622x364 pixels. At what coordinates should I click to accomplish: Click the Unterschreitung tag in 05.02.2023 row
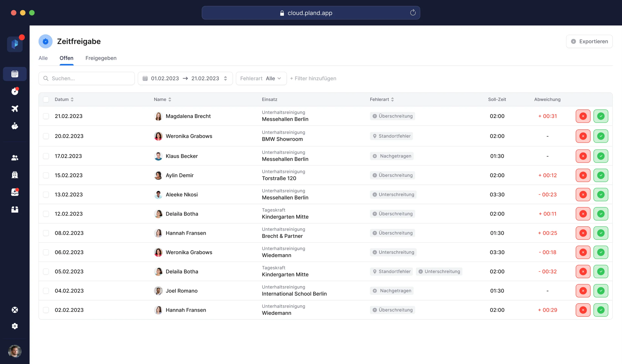(439, 271)
